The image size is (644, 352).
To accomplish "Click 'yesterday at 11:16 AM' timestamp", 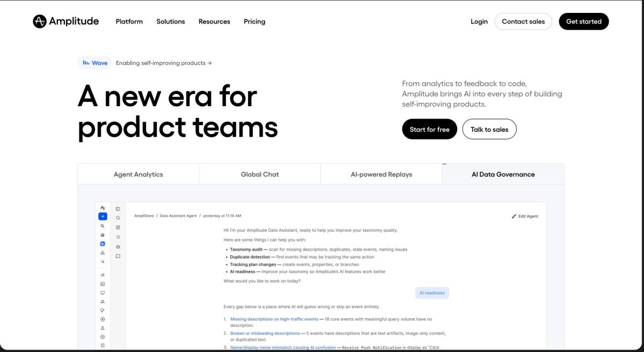I will click(x=222, y=216).
